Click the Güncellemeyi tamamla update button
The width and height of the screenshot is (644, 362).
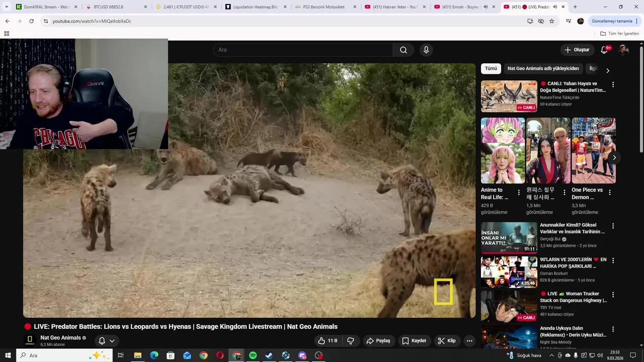tap(612, 21)
